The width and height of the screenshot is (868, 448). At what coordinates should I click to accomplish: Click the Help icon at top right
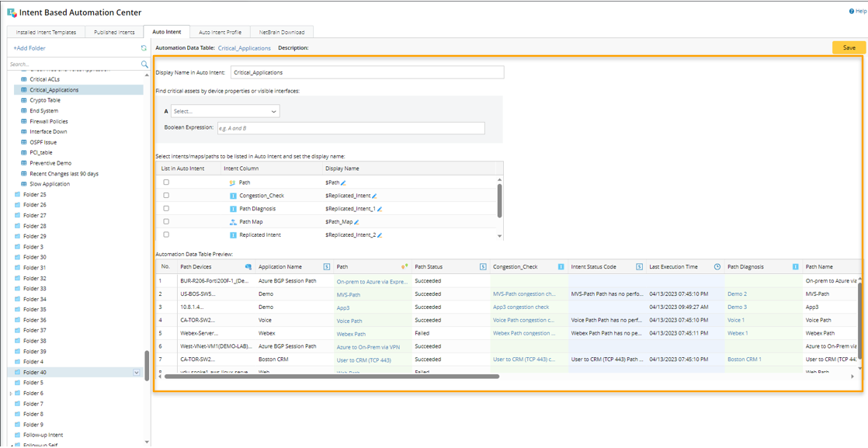tap(852, 12)
